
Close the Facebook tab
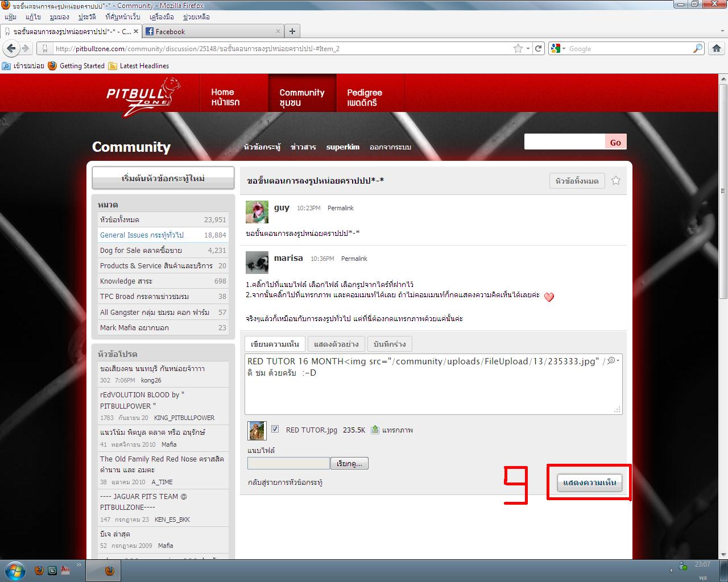(x=278, y=31)
